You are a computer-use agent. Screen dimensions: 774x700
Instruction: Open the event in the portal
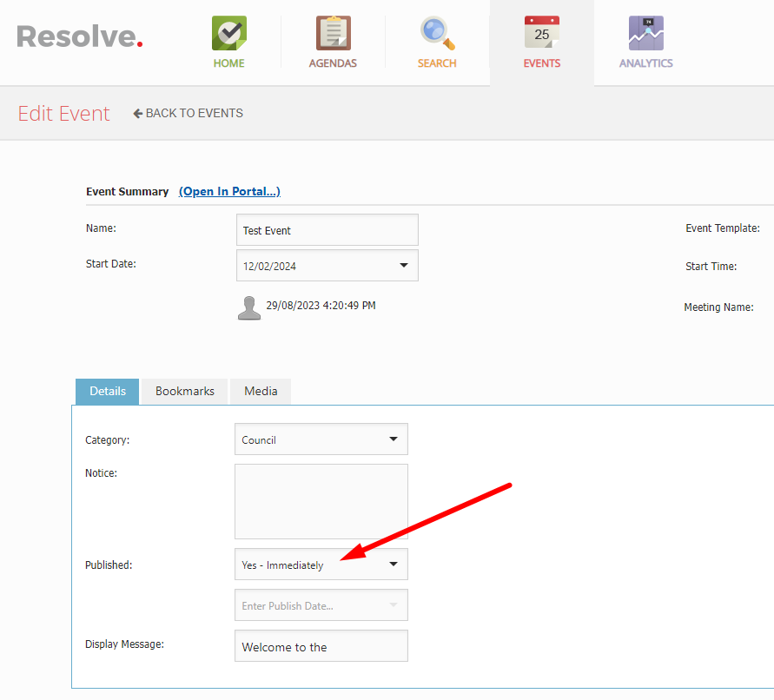pos(229,191)
